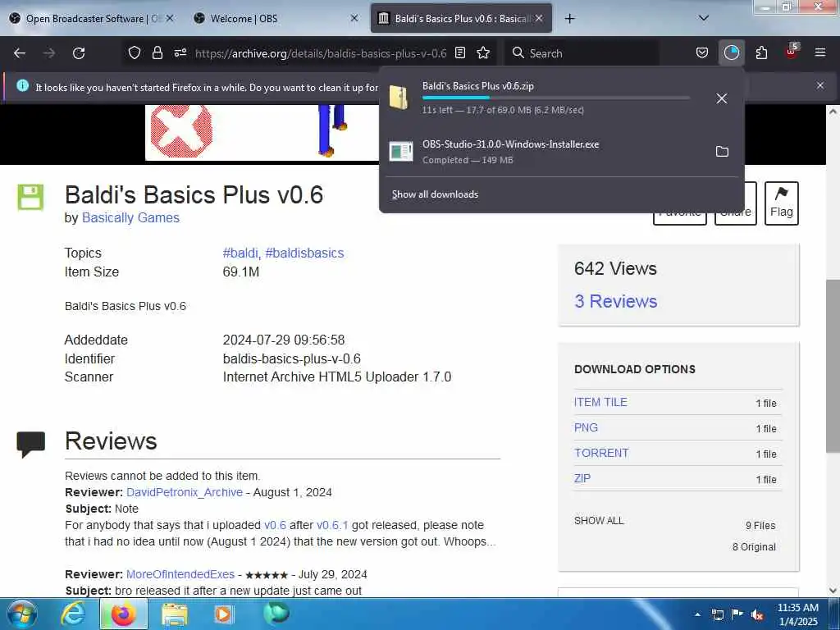Screen dimensions: 840x630
Task: Follow the v0.6 link in review
Action: tap(275, 525)
